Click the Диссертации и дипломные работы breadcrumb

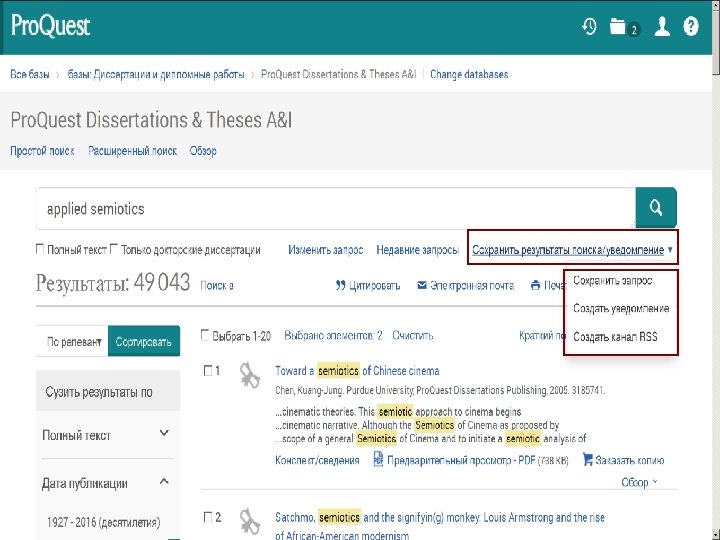[x=156, y=74]
